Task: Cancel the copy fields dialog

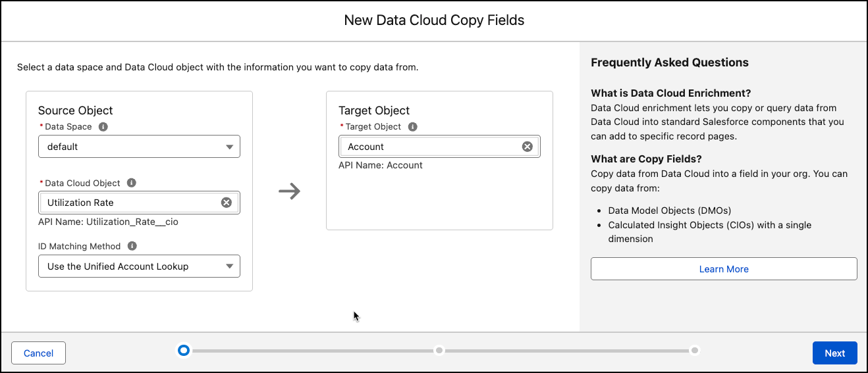Action: tap(38, 353)
